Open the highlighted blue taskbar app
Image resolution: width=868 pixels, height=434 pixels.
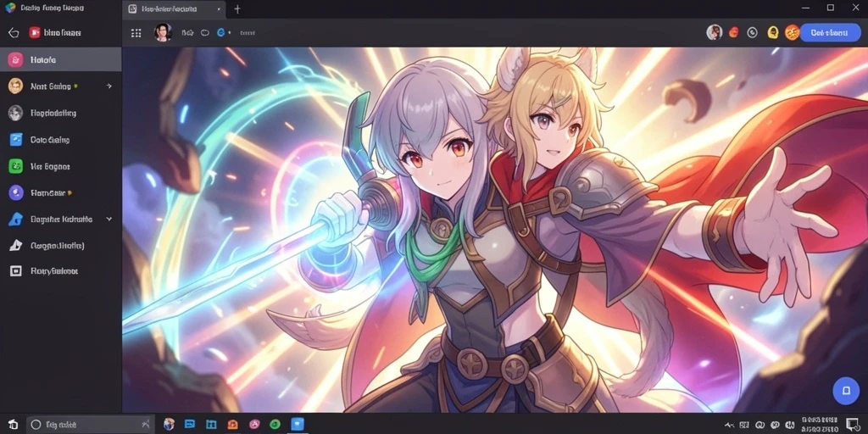point(298,425)
